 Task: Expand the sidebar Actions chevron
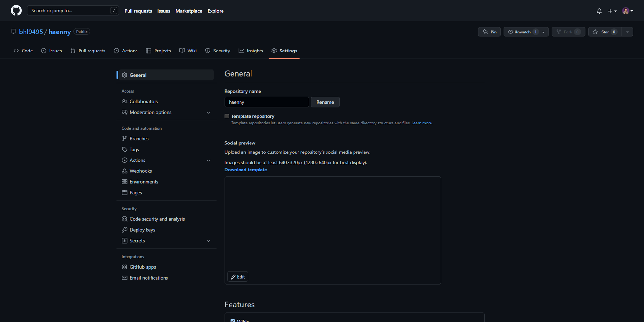pos(208,160)
